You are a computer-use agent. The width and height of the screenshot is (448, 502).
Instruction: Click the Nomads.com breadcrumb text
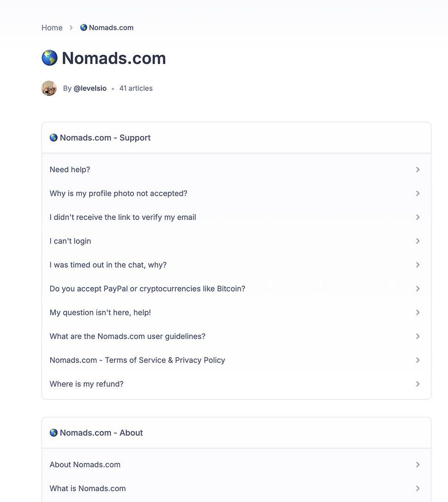click(111, 28)
